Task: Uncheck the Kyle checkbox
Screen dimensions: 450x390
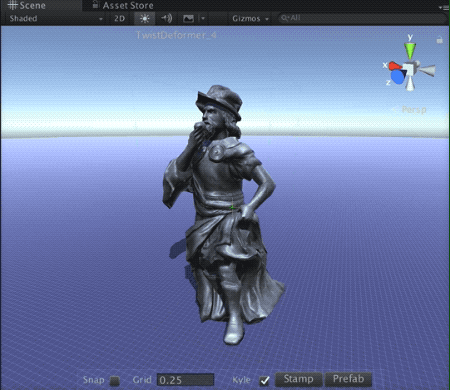Action: tap(264, 380)
